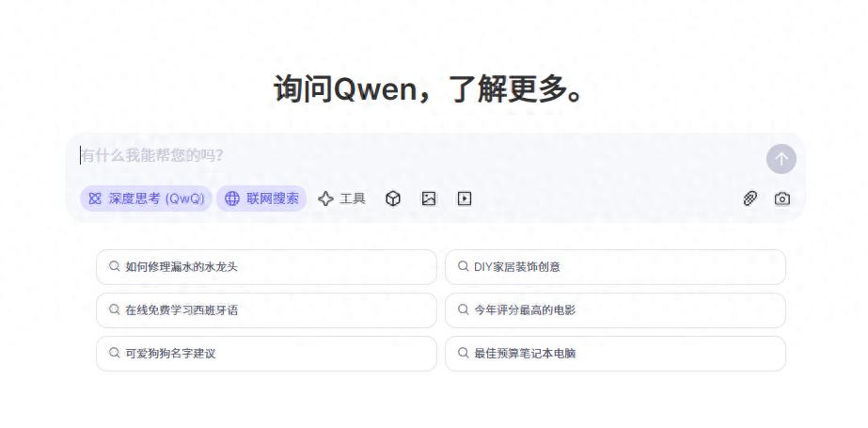Choose the 如何修理漏水的水龙头 suggestion
Image resolution: width=868 pixels, height=428 pixels.
pyautogui.click(x=181, y=267)
